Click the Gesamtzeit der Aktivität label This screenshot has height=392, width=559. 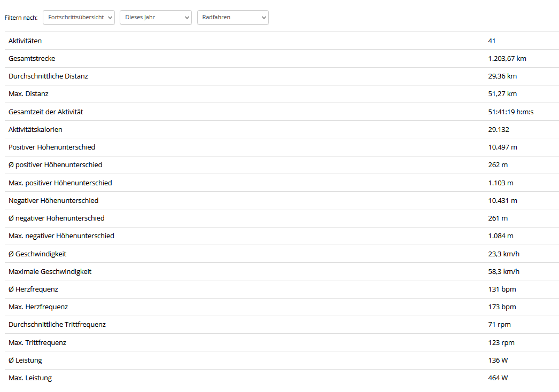click(x=46, y=112)
